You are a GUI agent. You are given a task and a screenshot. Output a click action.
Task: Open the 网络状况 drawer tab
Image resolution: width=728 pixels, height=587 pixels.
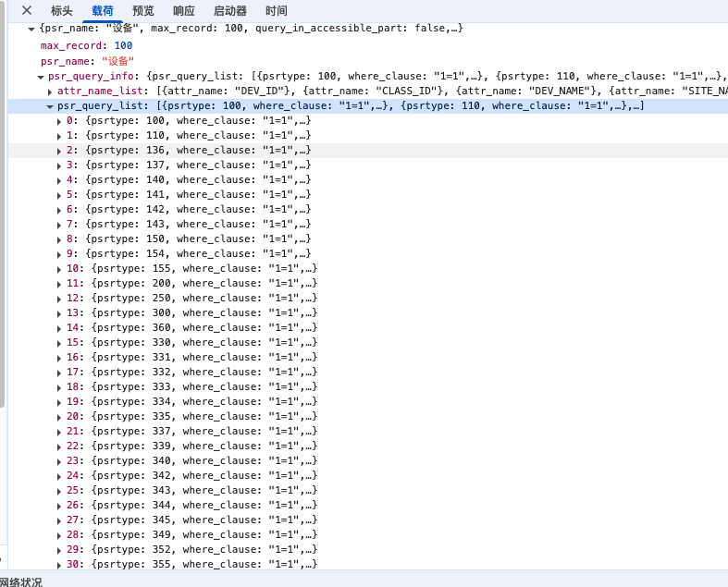click(20, 581)
